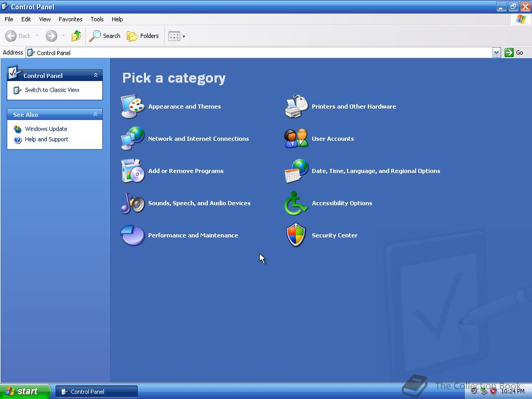
Task: Click the Control Panel taskbar button
Action: tap(96, 392)
